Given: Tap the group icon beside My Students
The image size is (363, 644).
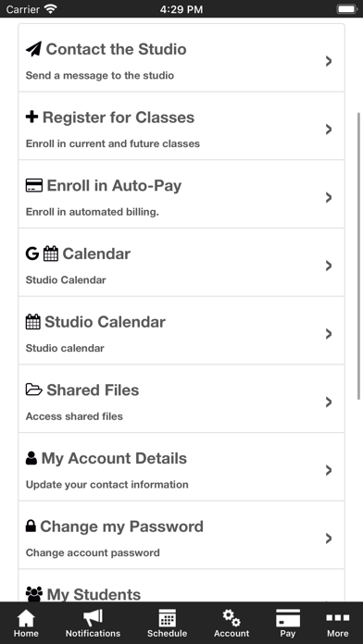Looking at the screenshot, I should click(x=34, y=594).
